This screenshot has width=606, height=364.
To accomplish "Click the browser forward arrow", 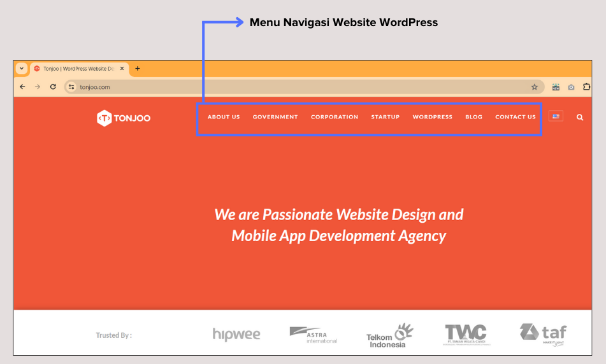I will coord(38,87).
